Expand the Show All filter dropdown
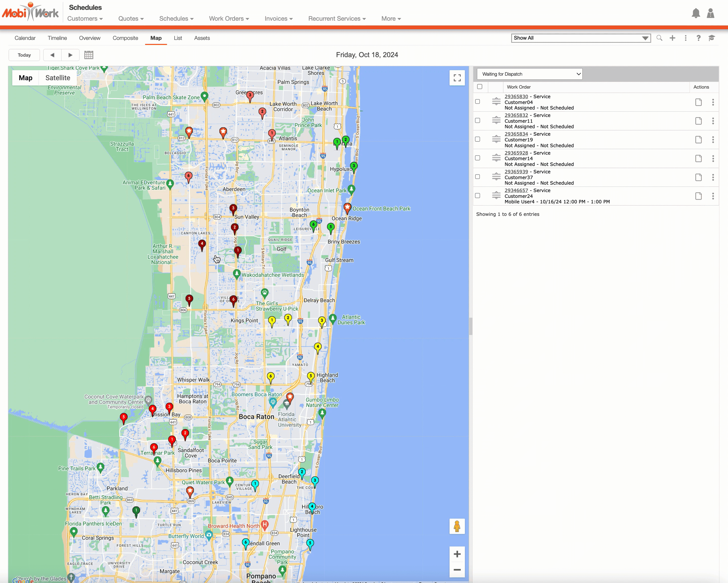This screenshot has height=583, width=728. [581, 38]
